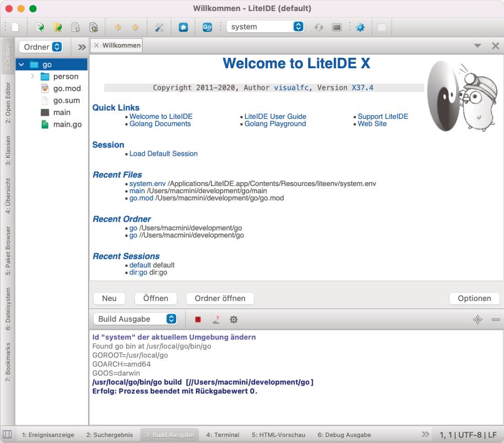Open the Welcome to LiteIDE quick link
This screenshot has width=504, height=443.
click(x=161, y=116)
